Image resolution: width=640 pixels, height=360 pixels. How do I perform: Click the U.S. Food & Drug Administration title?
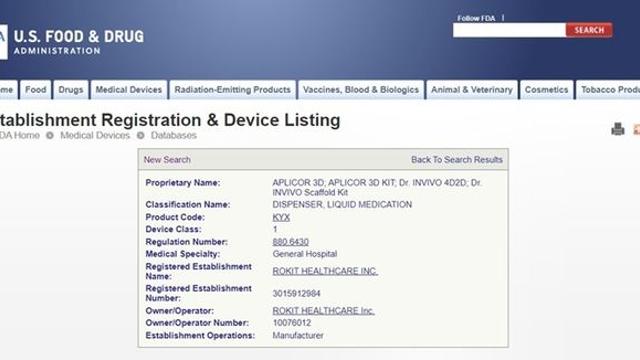click(x=79, y=42)
